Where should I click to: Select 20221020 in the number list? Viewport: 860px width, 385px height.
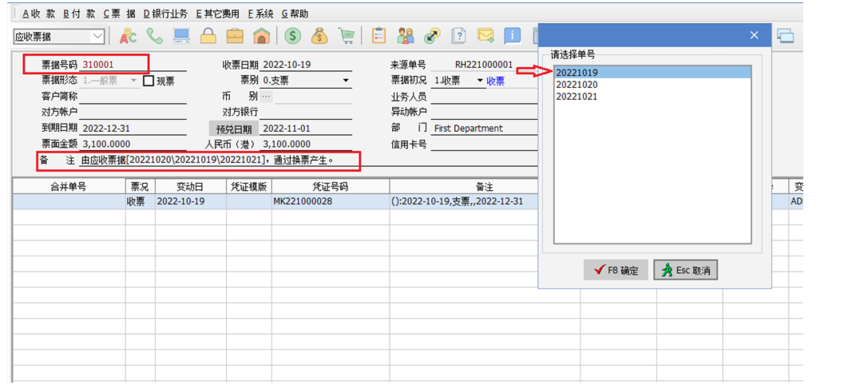pos(652,84)
